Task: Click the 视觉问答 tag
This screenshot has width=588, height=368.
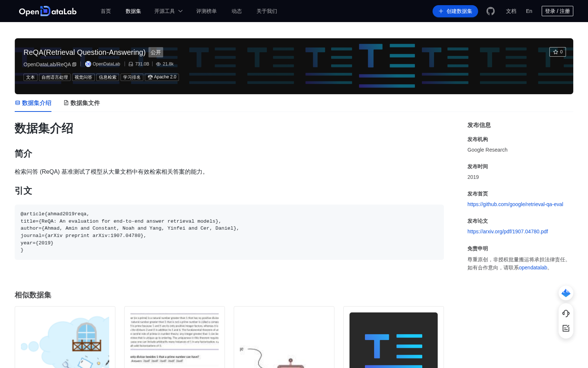Action: pyautogui.click(x=83, y=77)
